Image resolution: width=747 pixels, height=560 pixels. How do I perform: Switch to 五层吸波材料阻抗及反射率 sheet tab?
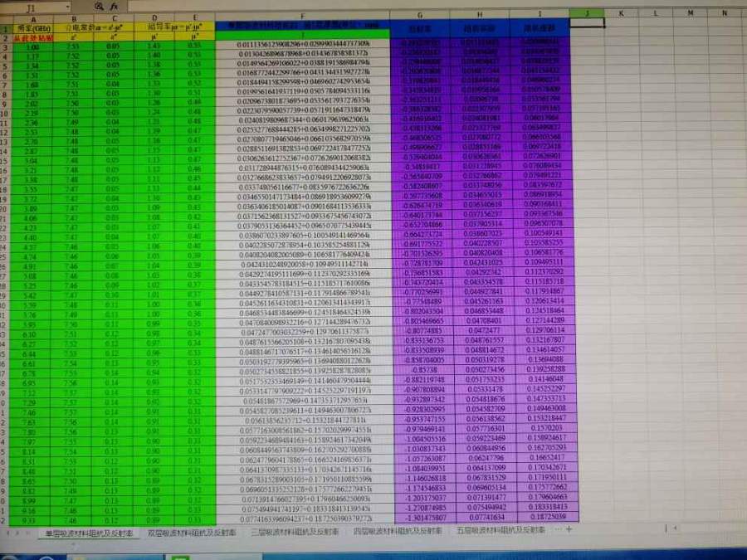500,529
